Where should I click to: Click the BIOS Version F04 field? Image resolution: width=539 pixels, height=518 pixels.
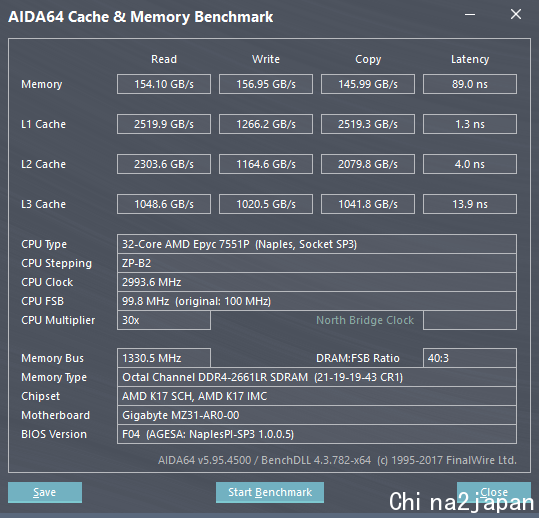317,434
